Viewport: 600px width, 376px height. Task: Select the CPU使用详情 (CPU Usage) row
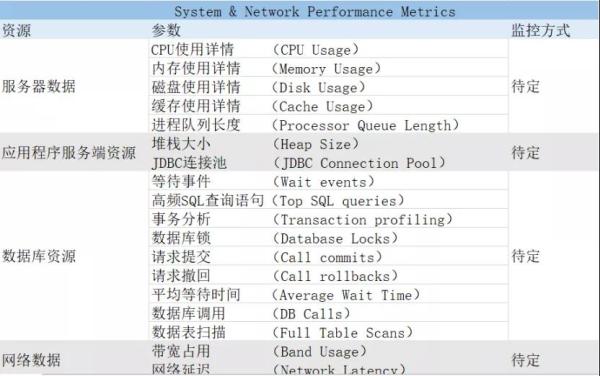click(328, 49)
